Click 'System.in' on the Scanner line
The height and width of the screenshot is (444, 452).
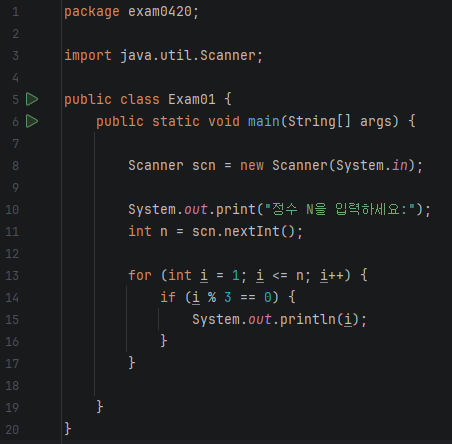372,166
